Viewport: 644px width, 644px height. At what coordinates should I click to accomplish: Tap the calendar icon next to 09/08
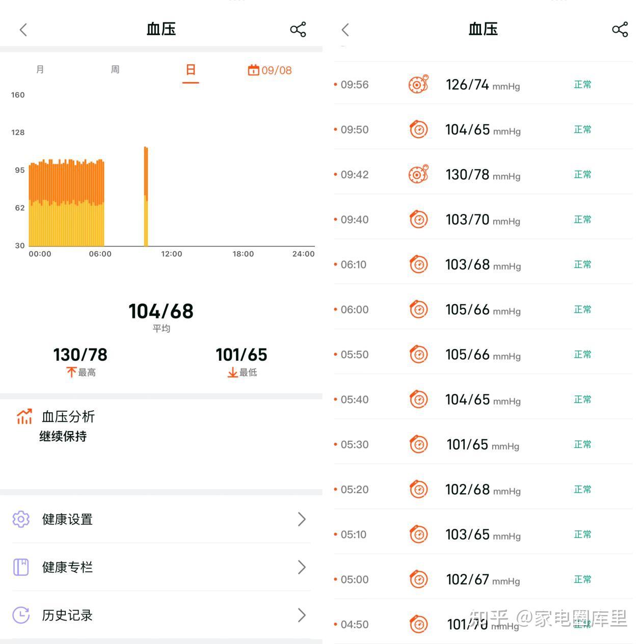(253, 70)
